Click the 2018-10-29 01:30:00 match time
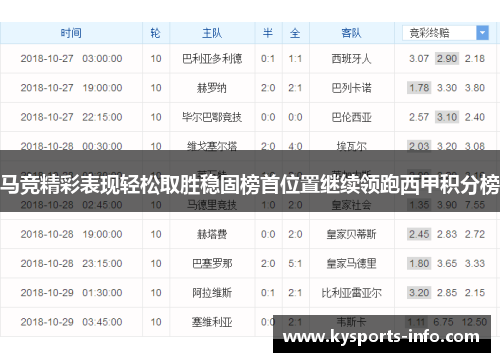 [x=71, y=293]
